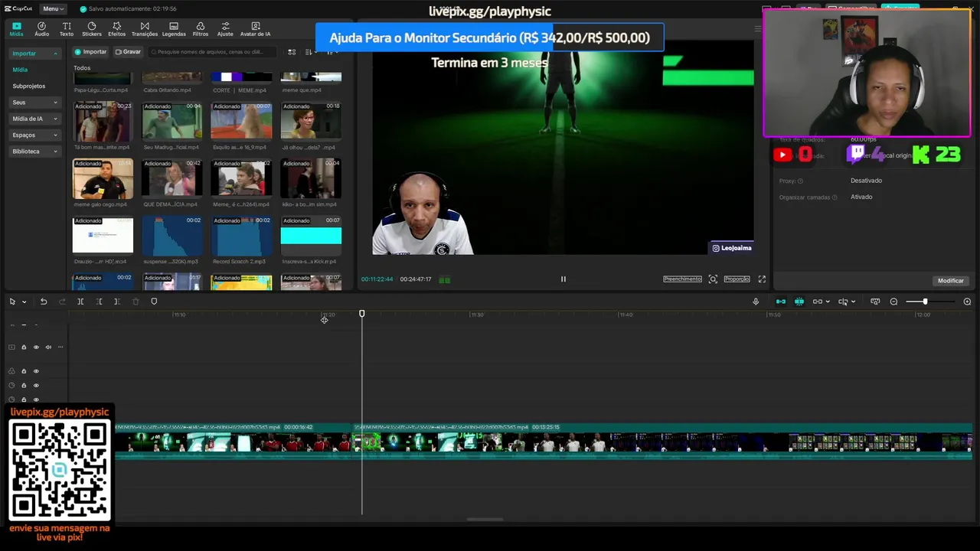The width and height of the screenshot is (980, 551).
Task: Zoom out the timeline
Action: pos(893,302)
